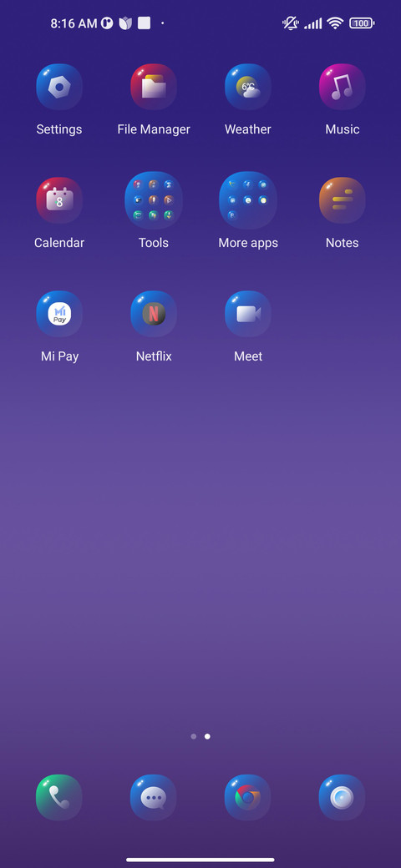Viewport: 401px width, 868px height.
Task: Tap the round notification icon beside time
Action: click(107, 23)
